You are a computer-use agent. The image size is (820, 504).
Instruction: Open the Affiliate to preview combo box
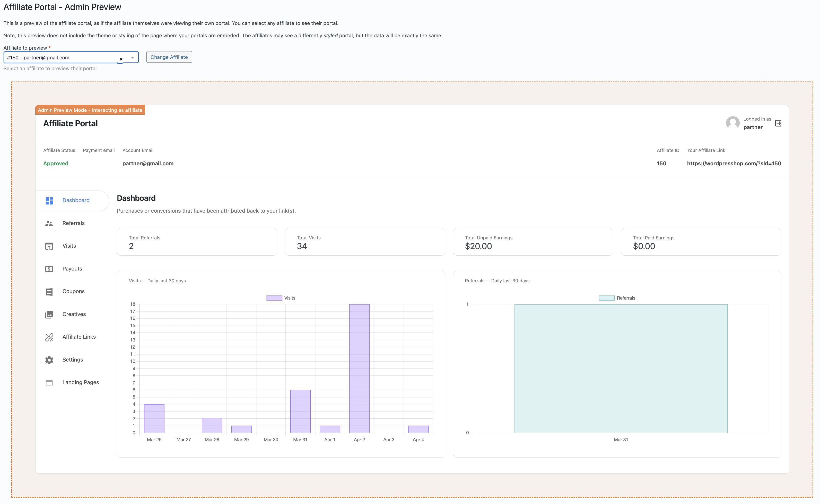tap(60, 57)
